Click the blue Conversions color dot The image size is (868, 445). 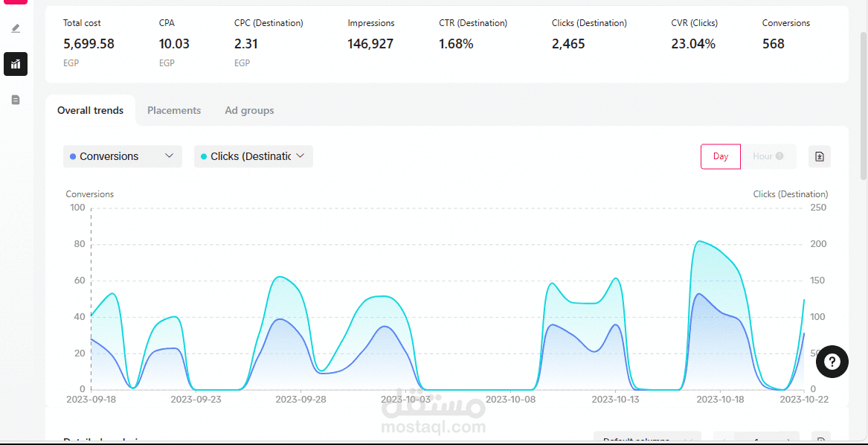tap(73, 157)
